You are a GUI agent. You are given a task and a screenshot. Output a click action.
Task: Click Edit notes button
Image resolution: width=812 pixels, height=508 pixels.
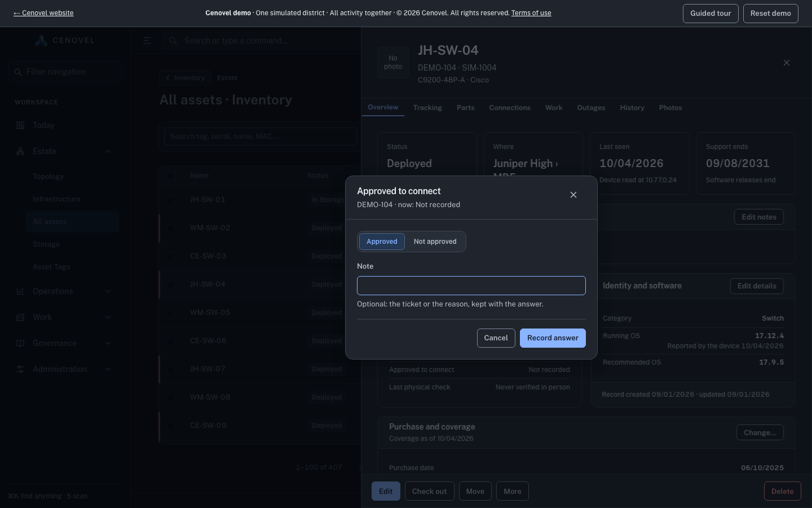point(759,217)
